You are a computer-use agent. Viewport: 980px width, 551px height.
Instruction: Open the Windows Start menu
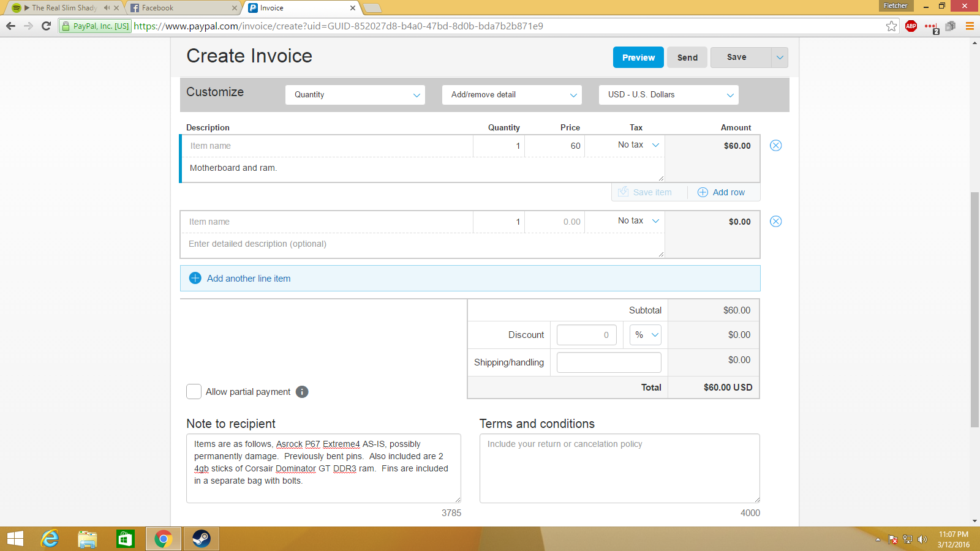[x=15, y=539]
